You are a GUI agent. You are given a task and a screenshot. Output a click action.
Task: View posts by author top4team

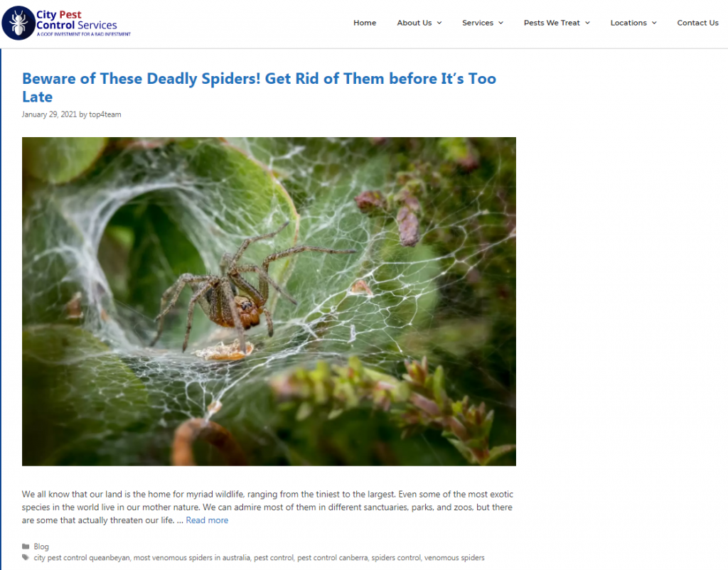[105, 114]
